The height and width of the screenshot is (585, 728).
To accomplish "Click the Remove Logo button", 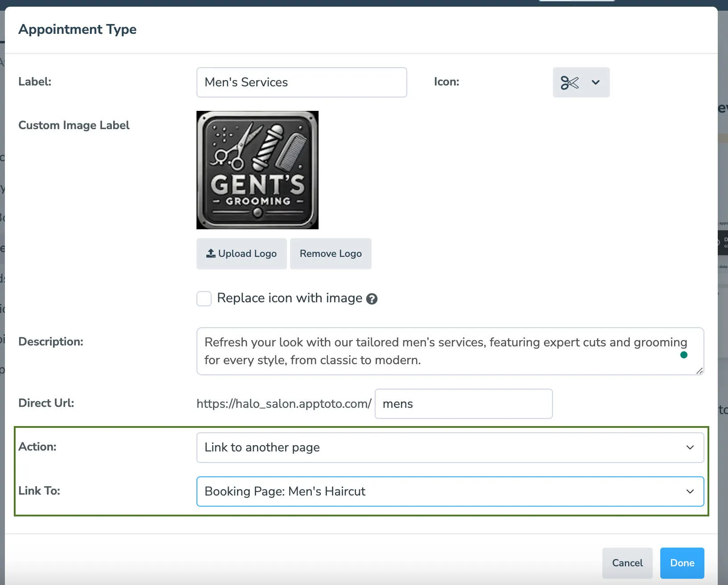I will click(x=331, y=253).
